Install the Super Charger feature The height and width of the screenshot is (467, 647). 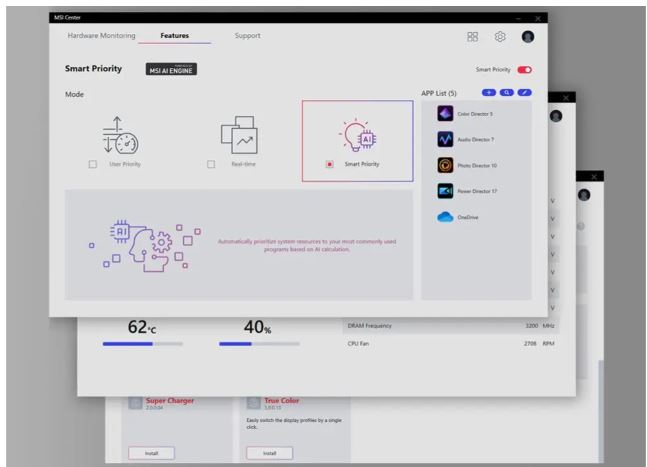point(151,453)
